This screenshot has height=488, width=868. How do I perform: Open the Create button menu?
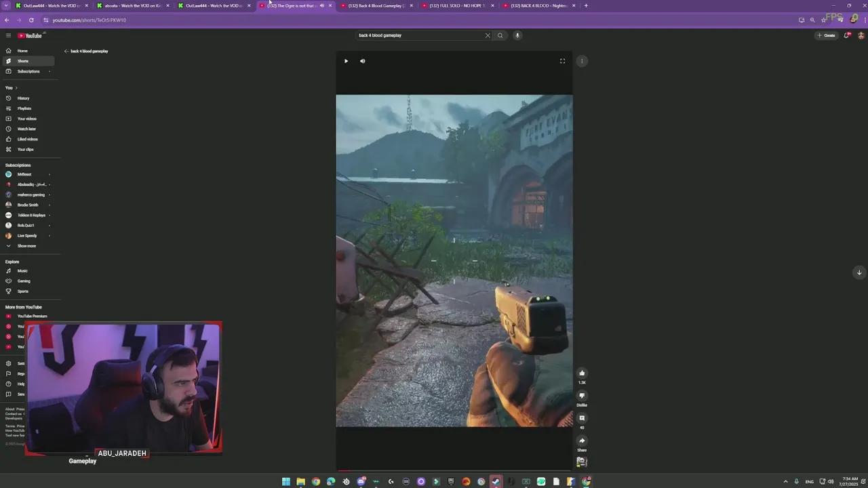tap(827, 35)
